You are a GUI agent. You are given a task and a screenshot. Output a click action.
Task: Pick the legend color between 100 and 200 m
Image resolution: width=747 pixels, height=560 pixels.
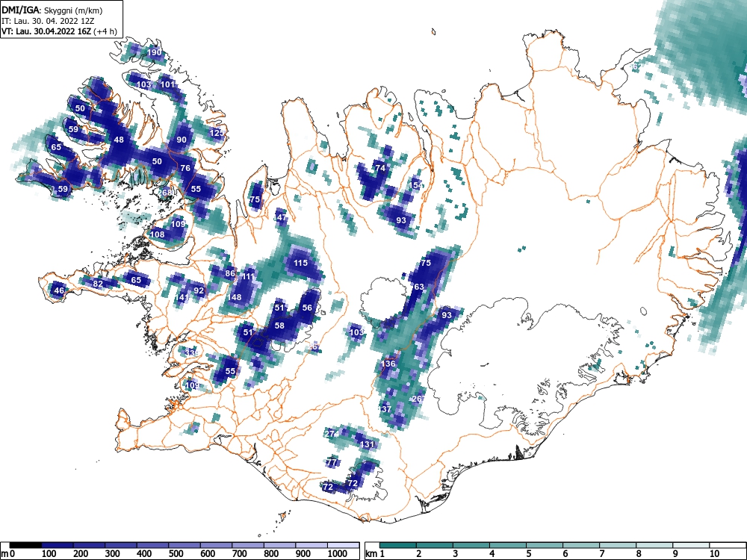click(58, 545)
